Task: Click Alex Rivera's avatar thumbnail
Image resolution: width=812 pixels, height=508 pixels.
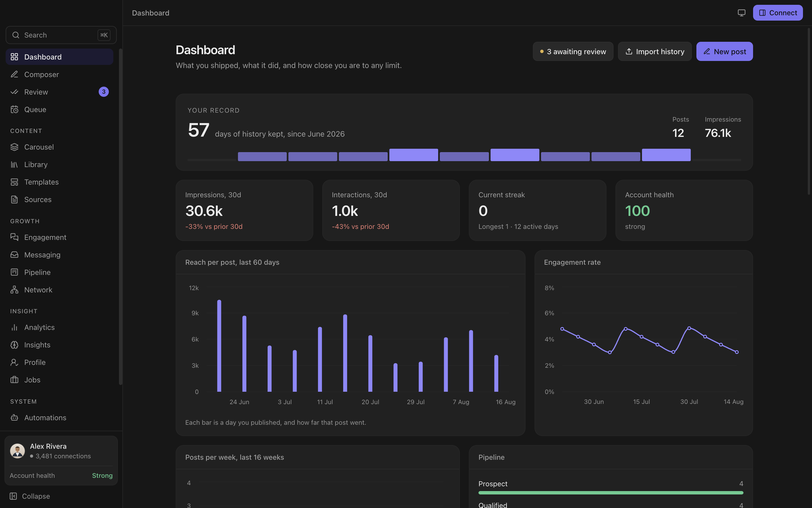Action: point(17,450)
